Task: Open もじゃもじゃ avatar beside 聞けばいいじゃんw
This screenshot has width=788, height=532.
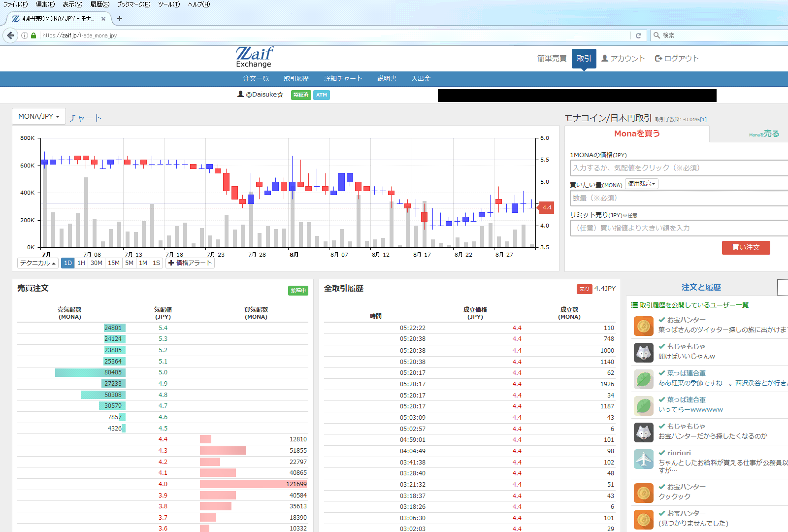Action: pyautogui.click(x=643, y=353)
